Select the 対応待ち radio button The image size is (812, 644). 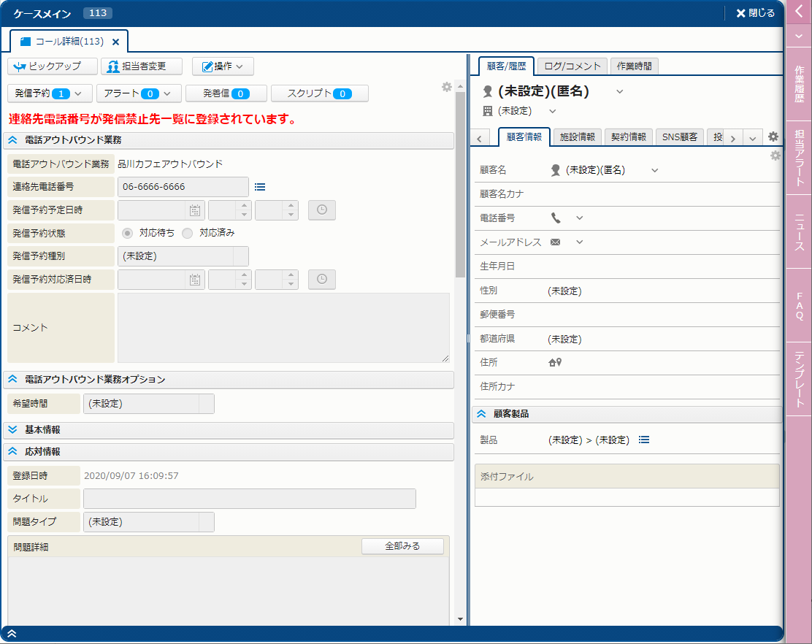pyautogui.click(x=127, y=233)
